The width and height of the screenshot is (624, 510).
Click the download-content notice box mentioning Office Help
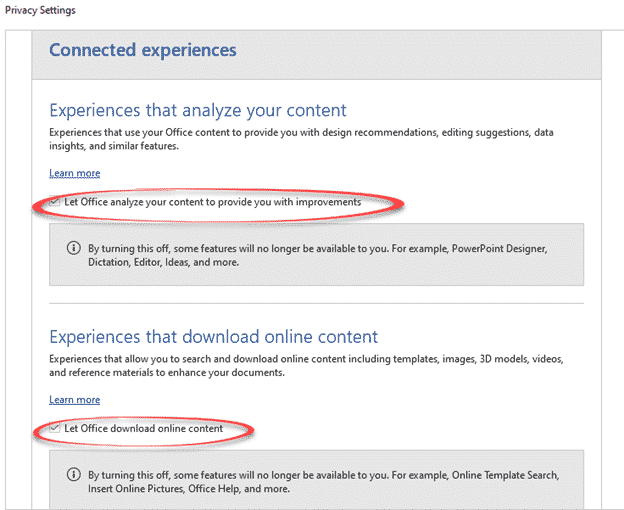(x=316, y=481)
